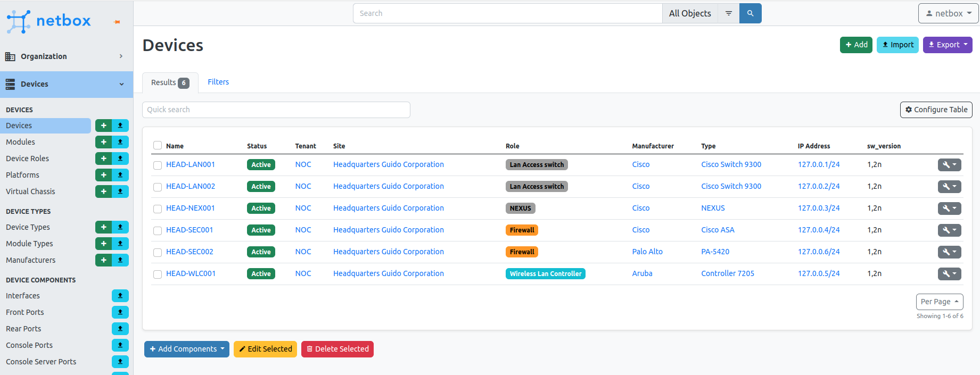Image resolution: width=980 pixels, height=375 pixels.
Task: Open wrench actions menu for HEAD-WLC001
Action: (x=950, y=274)
